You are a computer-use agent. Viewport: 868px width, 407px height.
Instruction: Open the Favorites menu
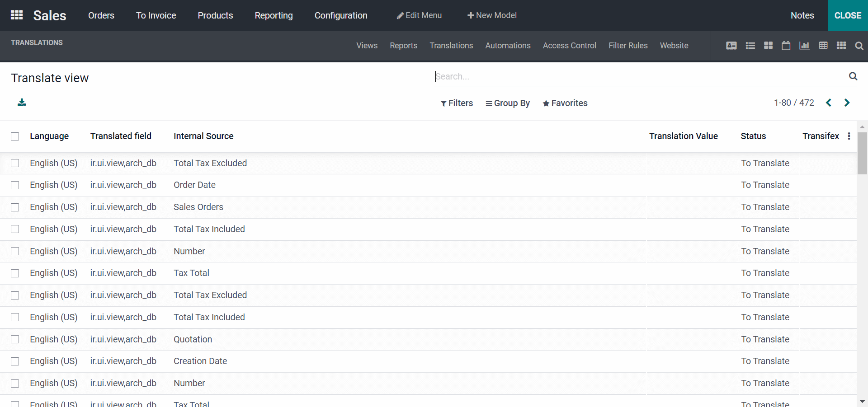tap(565, 103)
